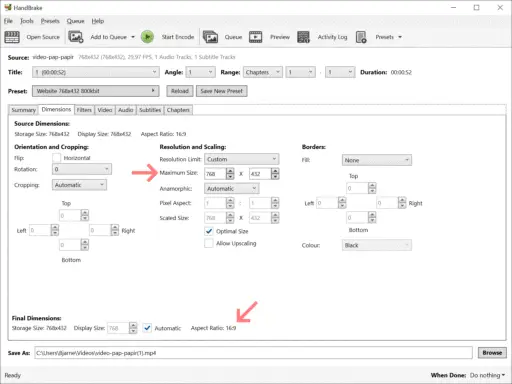
Task: Open the Help menu
Action: tap(98, 21)
